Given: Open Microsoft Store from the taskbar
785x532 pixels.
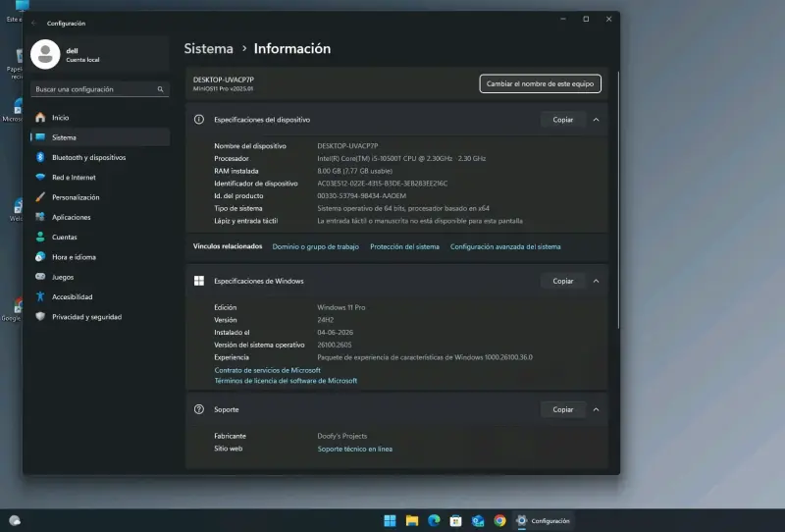Looking at the screenshot, I should point(455,521).
